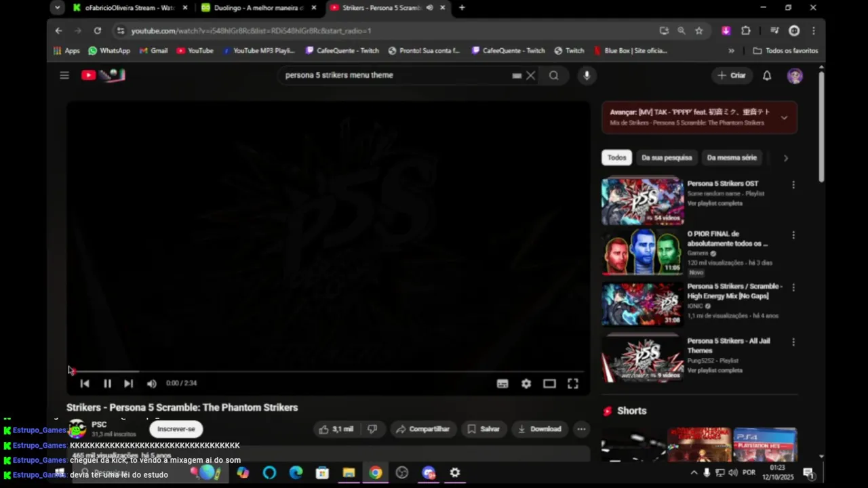Image resolution: width=868 pixels, height=488 pixels.
Task: Click the browser back arrow
Action: [58, 30]
